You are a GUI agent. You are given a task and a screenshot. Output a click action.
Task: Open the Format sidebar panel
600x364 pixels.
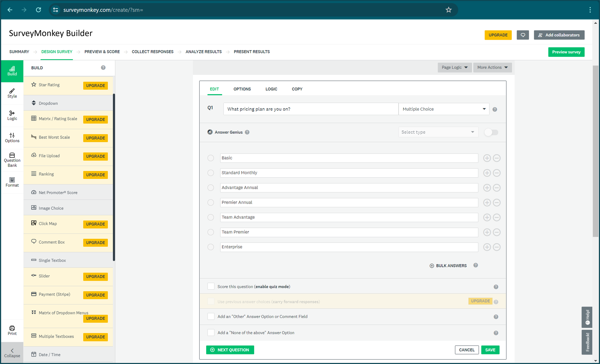click(12, 182)
